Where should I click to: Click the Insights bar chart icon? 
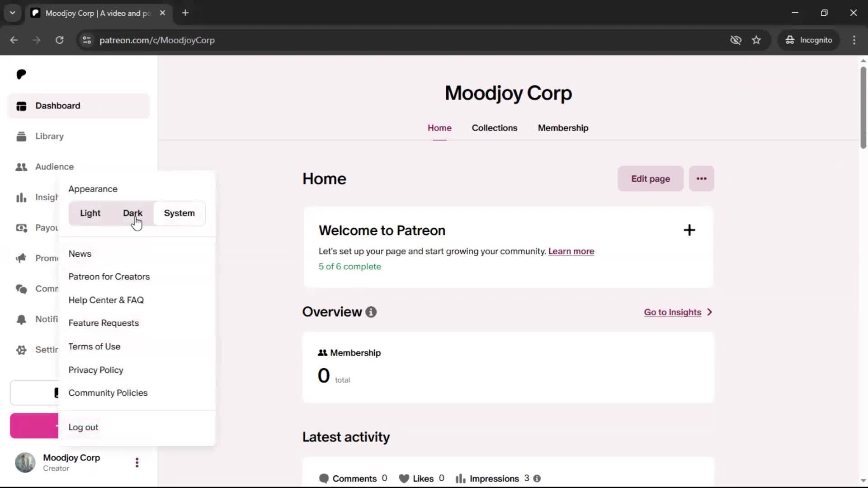tap(21, 197)
